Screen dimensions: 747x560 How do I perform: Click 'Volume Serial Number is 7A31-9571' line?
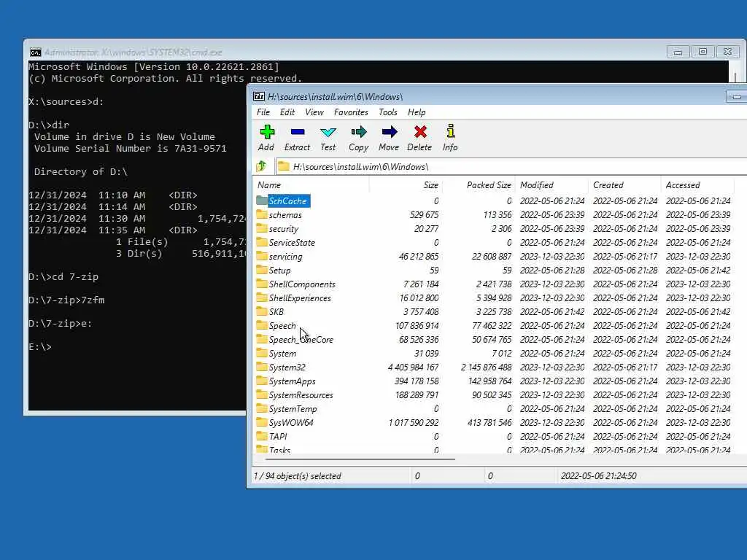(130, 148)
